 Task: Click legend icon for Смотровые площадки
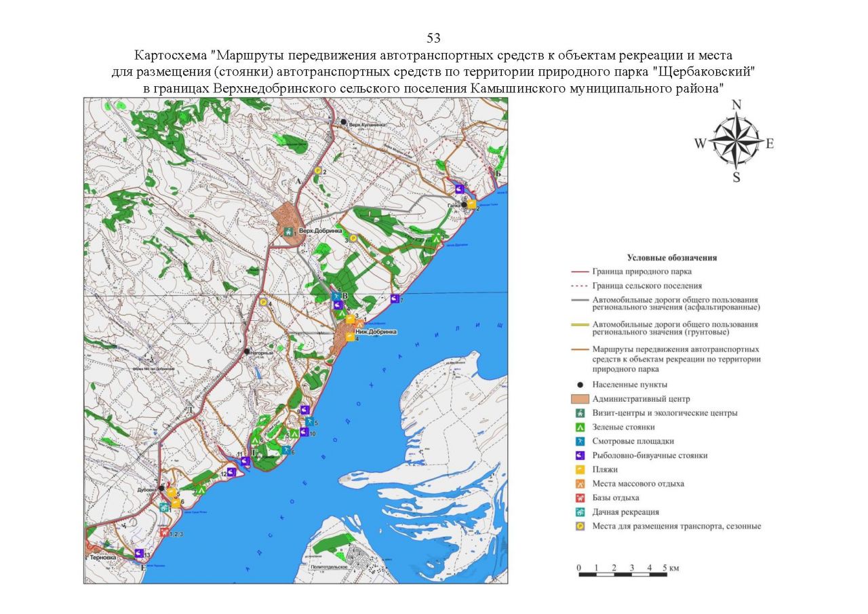pyautogui.click(x=580, y=441)
